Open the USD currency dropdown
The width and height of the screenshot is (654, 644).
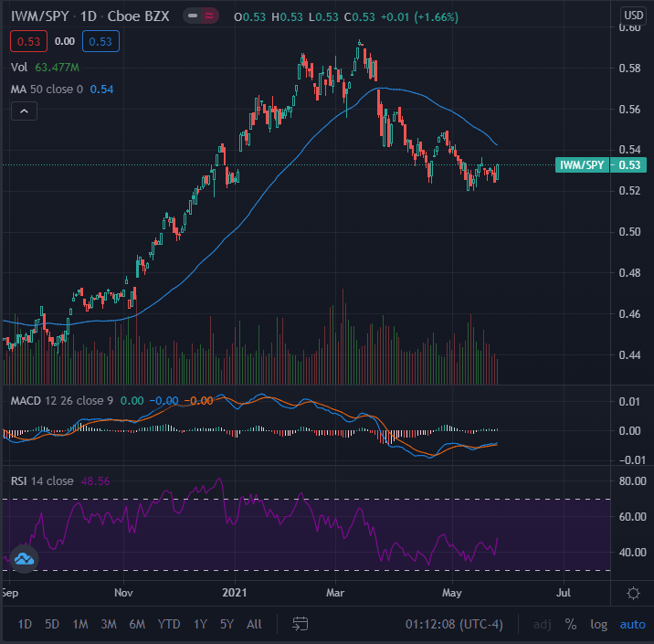click(633, 16)
